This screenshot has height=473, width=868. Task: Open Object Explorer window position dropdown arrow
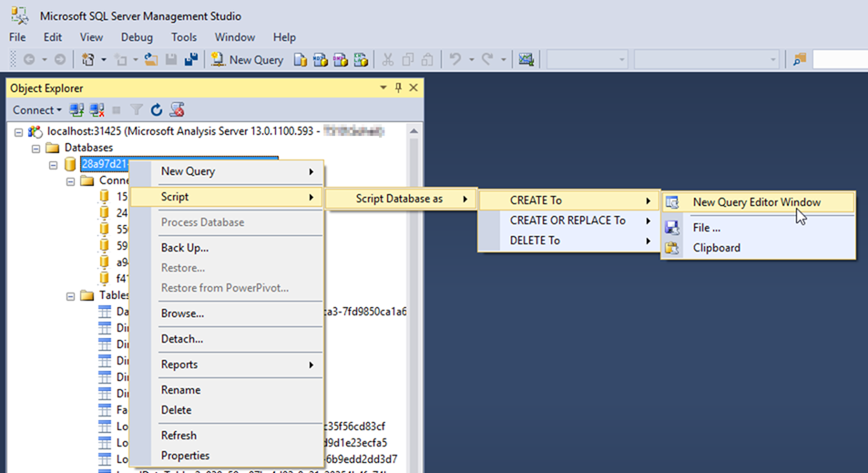[x=383, y=87]
